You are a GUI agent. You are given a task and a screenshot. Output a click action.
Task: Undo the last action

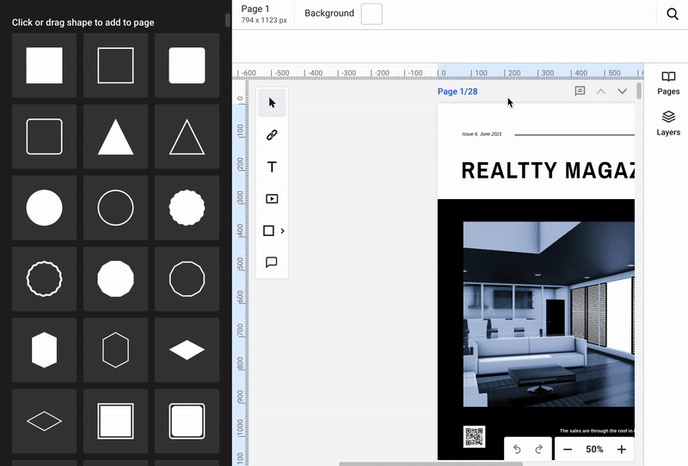tap(517, 449)
